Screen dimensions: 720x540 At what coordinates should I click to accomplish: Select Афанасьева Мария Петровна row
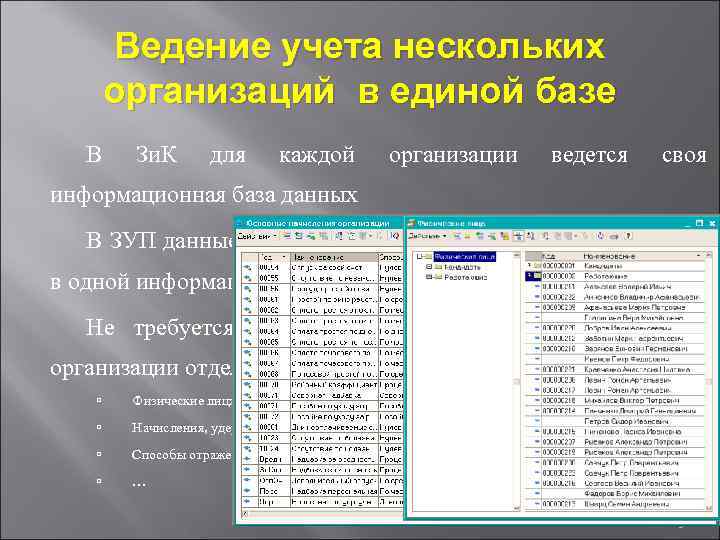615,307
